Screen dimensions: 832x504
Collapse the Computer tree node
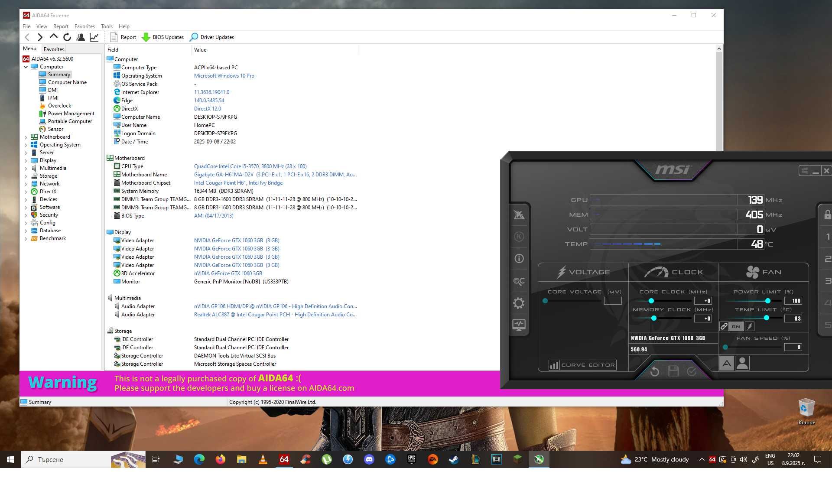pos(26,67)
